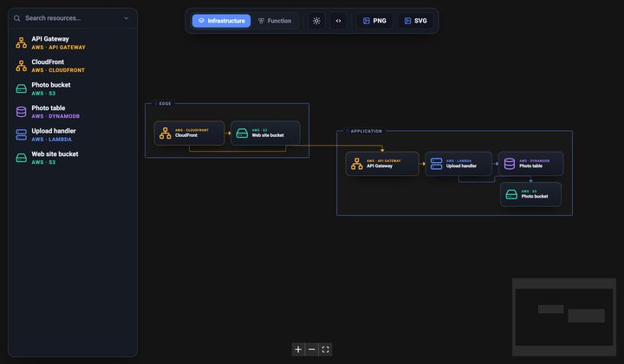Click the AWS · API GATEWAY subtitle text
Viewport: 624px width, 364px height.
tap(59, 48)
